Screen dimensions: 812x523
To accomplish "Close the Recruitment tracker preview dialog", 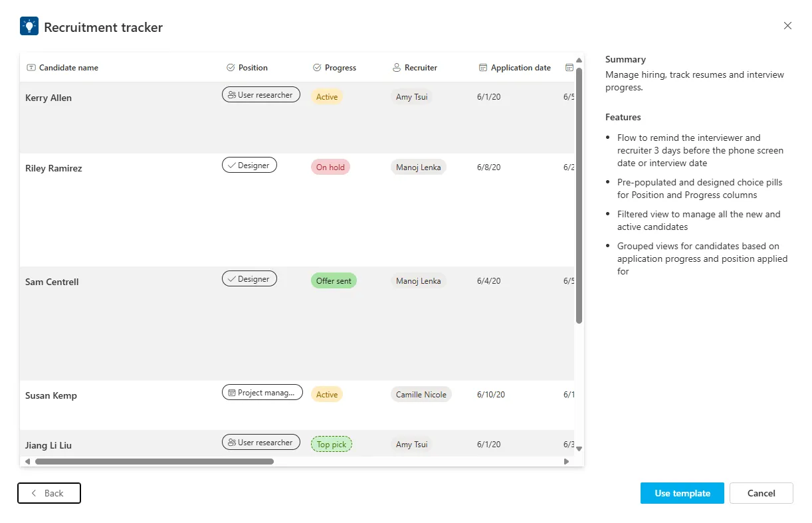I will tap(787, 25).
